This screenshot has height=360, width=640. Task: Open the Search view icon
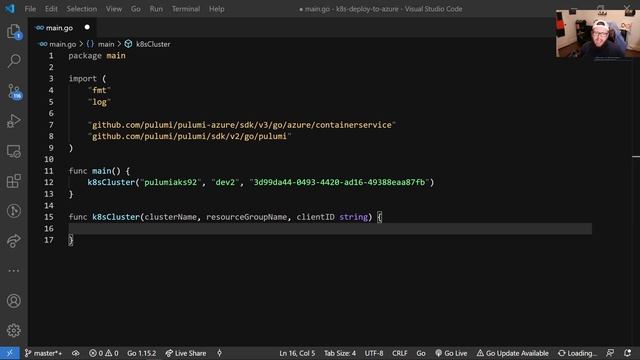[13, 61]
